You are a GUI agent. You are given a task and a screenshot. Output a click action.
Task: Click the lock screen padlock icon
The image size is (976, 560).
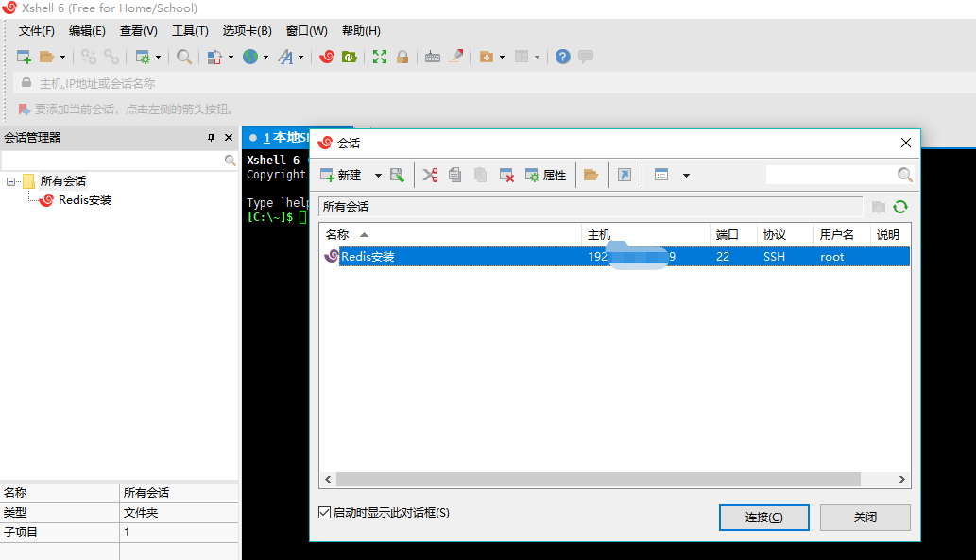(x=402, y=57)
